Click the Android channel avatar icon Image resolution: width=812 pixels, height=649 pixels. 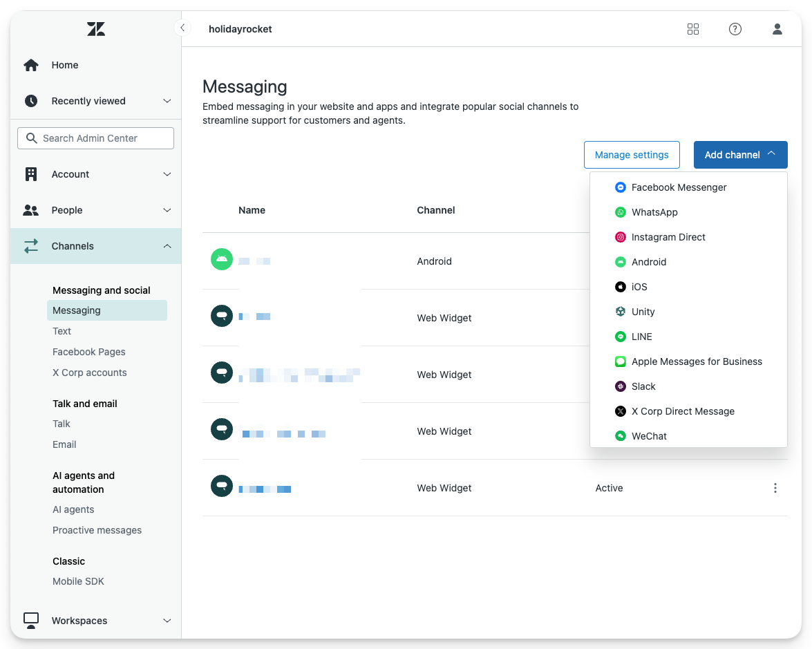221,260
